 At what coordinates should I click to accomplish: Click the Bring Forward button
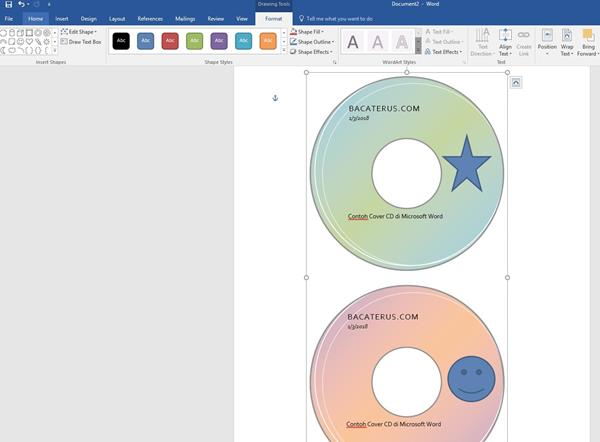(588, 42)
